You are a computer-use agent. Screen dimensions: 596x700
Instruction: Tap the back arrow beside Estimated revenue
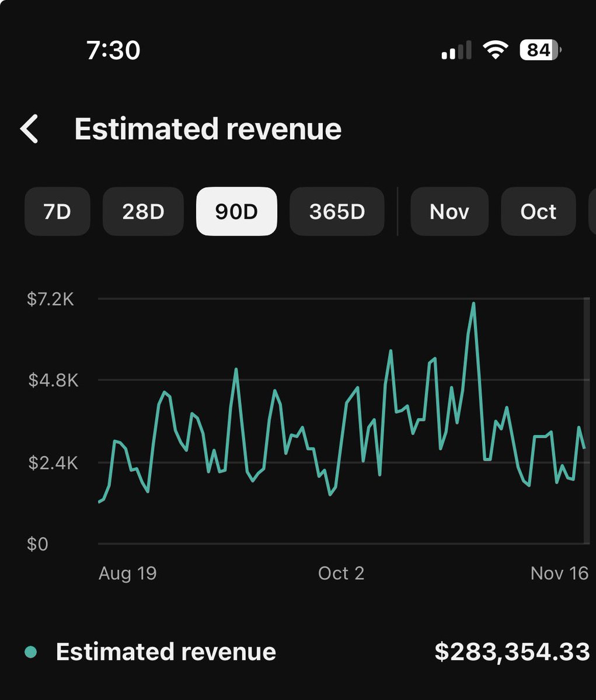tap(29, 129)
